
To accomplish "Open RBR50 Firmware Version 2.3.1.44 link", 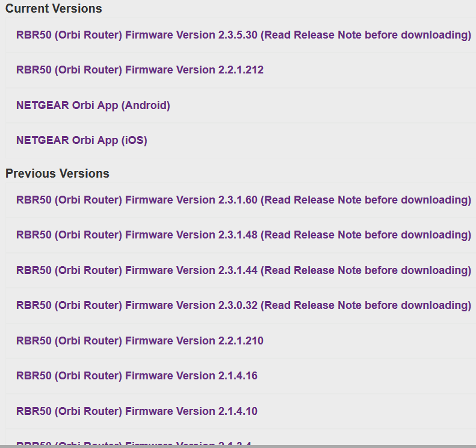I will click(244, 270).
